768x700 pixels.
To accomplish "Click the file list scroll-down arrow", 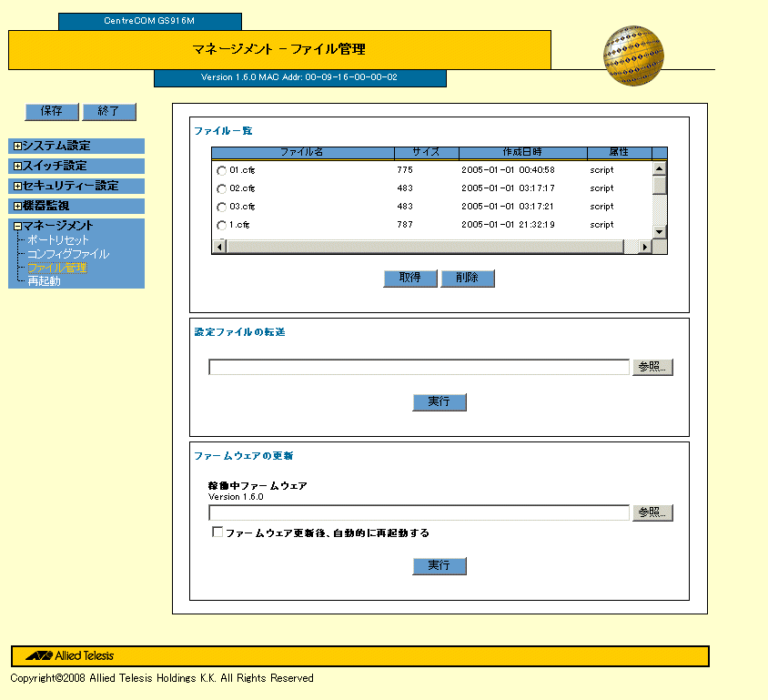I will tap(660, 232).
